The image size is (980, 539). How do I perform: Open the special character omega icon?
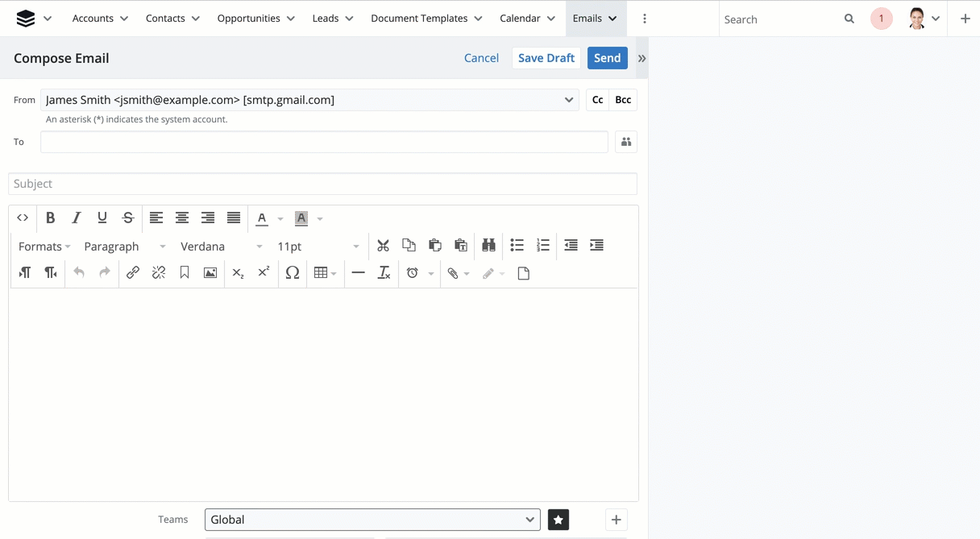[293, 273]
